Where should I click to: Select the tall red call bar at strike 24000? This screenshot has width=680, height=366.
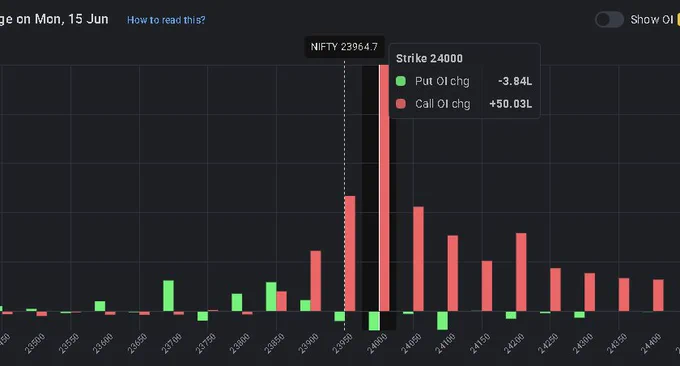(384, 188)
